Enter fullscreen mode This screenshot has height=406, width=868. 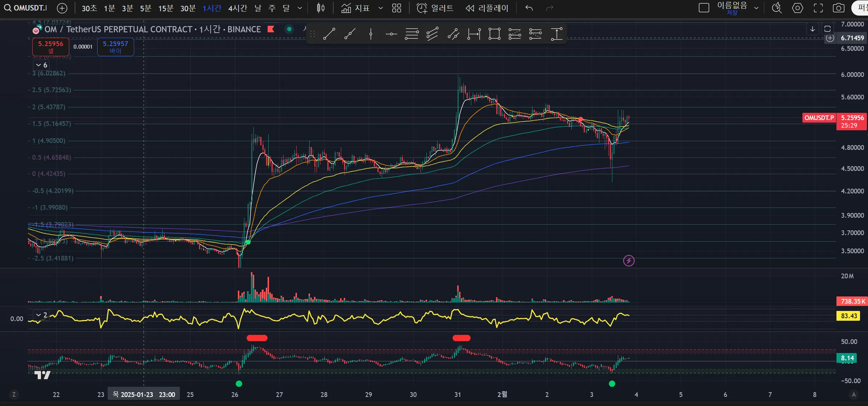pos(818,8)
